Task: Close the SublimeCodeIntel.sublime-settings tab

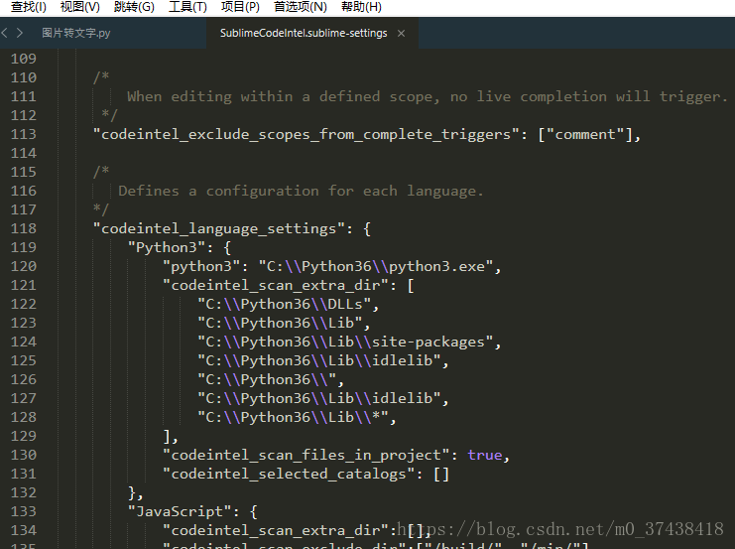Action: (401, 33)
